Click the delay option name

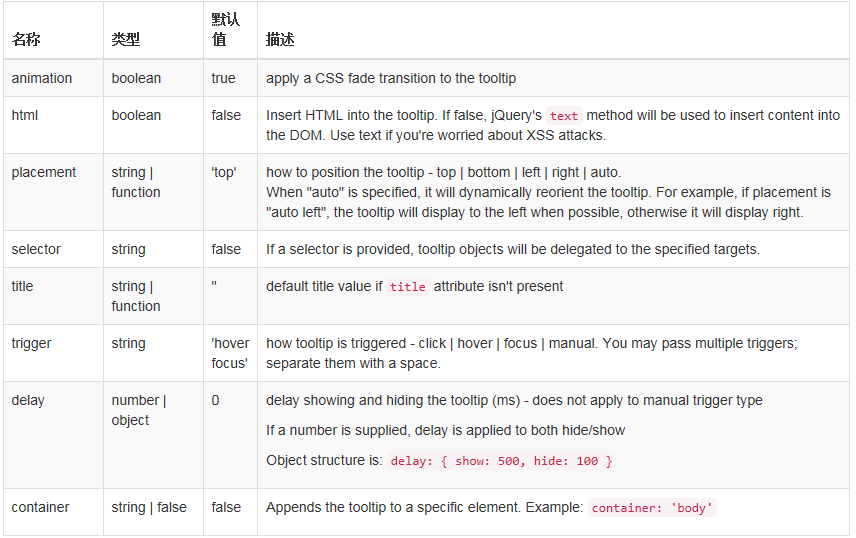pos(28,400)
